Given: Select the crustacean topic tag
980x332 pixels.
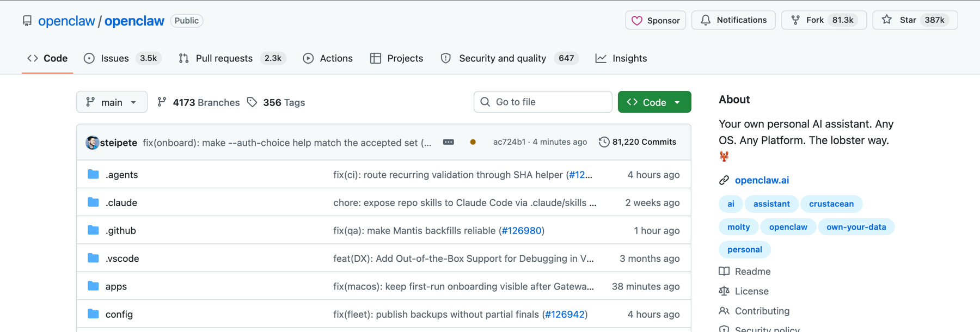Looking at the screenshot, I should click(831, 204).
